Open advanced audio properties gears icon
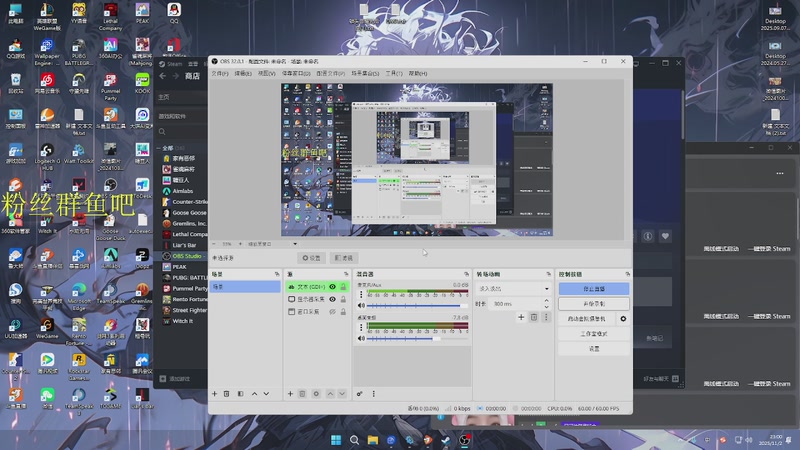 (360, 394)
